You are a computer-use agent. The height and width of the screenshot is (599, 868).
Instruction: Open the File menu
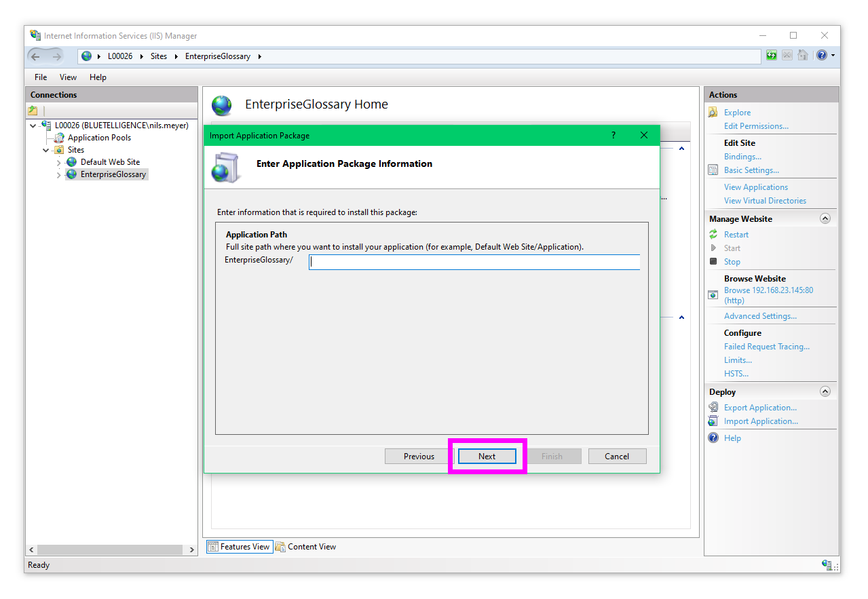click(x=41, y=77)
